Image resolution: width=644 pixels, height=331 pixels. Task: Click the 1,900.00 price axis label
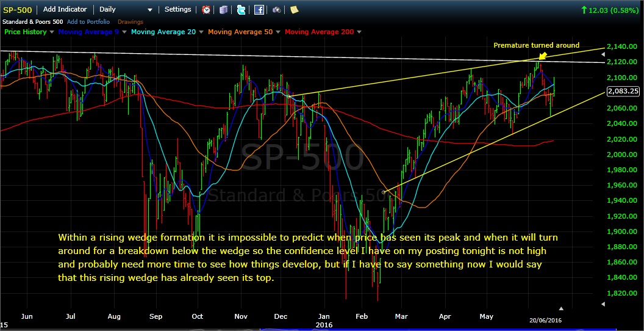[x=623, y=231]
